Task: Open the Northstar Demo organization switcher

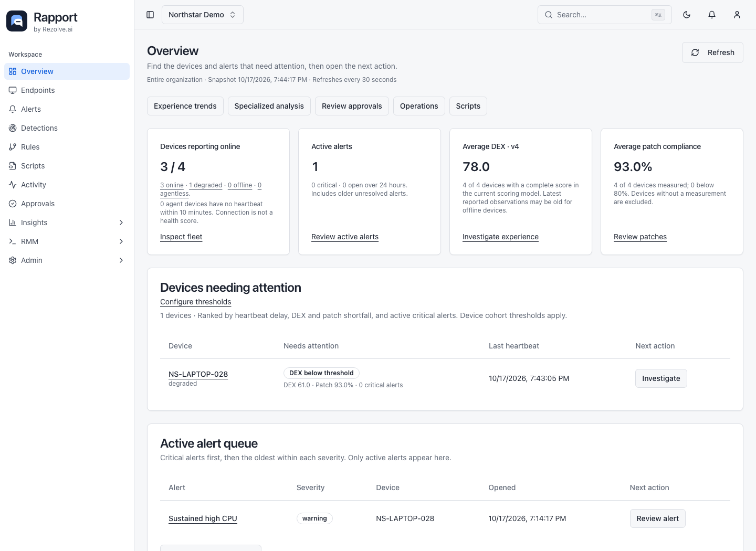Action: (x=203, y=15)
